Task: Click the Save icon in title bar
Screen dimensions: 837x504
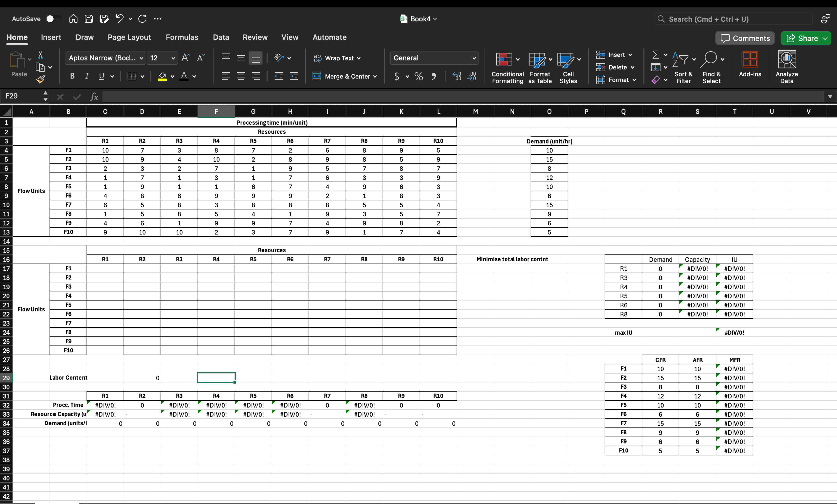Action: click(89, 19)
